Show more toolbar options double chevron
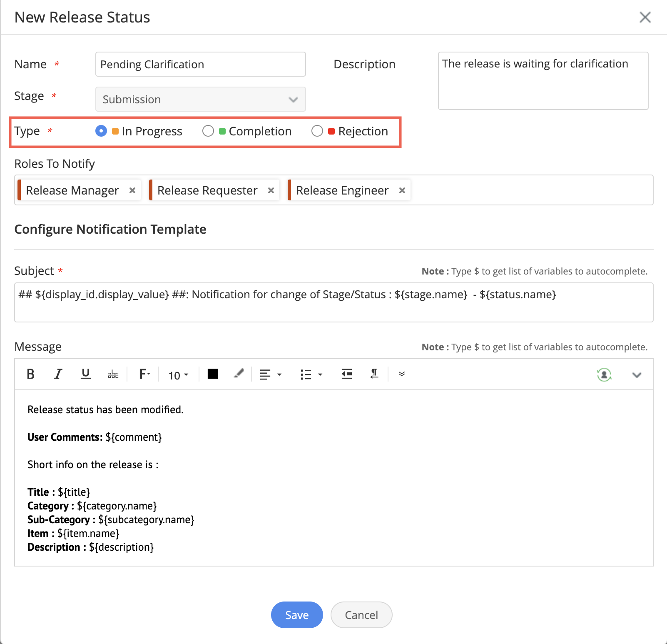 pyautogui.click(x=402, y=374)
